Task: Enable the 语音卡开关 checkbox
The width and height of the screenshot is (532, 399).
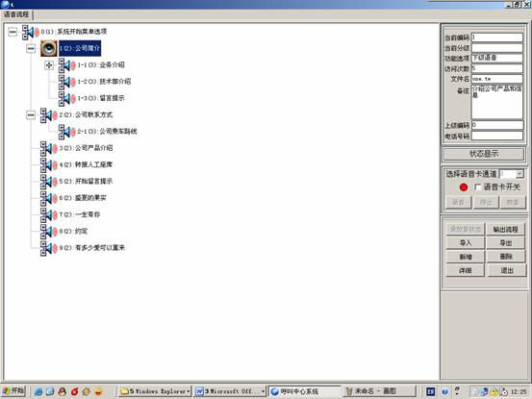Action: [478, 187]
